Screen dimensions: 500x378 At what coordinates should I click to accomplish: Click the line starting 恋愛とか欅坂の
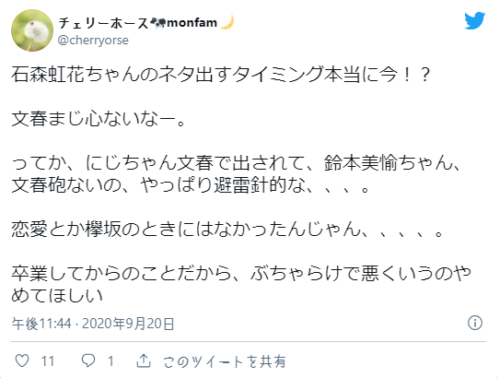pyautogui.click(x=227, y=230)
